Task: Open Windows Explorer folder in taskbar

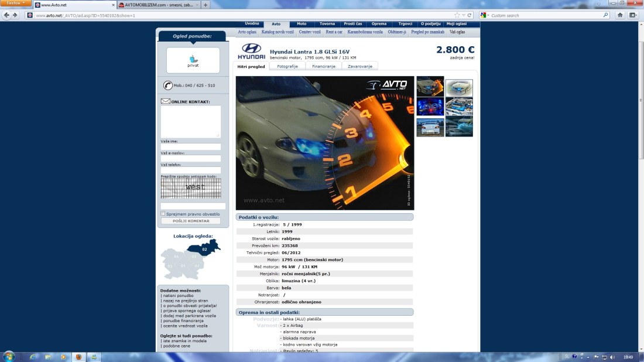Action: (47, 357)
